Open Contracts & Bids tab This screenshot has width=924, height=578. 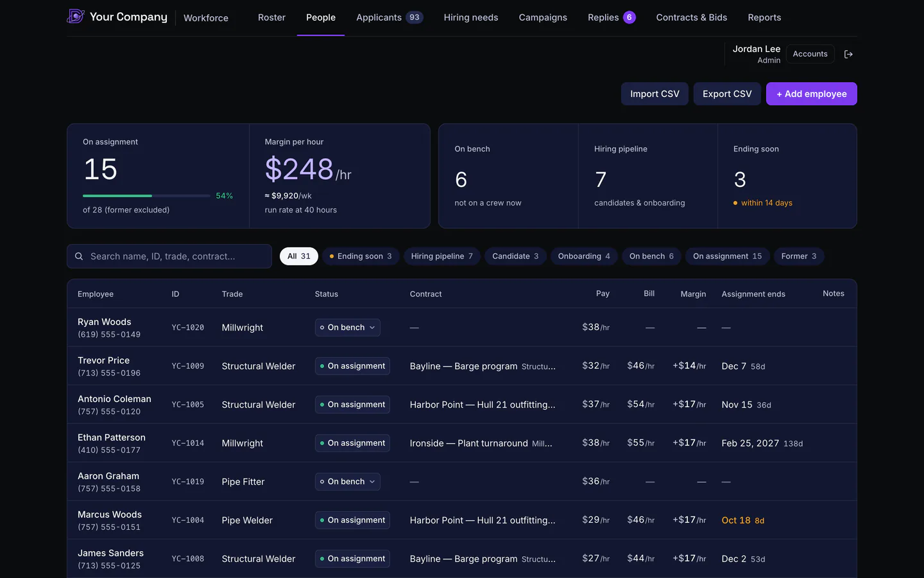[x=692, y=17]
